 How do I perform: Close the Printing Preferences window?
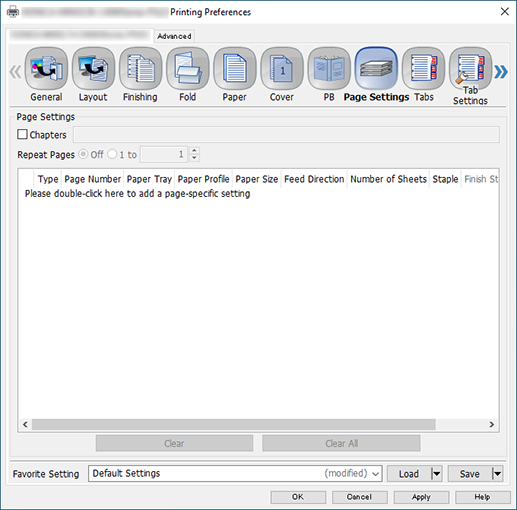[505, 12]
